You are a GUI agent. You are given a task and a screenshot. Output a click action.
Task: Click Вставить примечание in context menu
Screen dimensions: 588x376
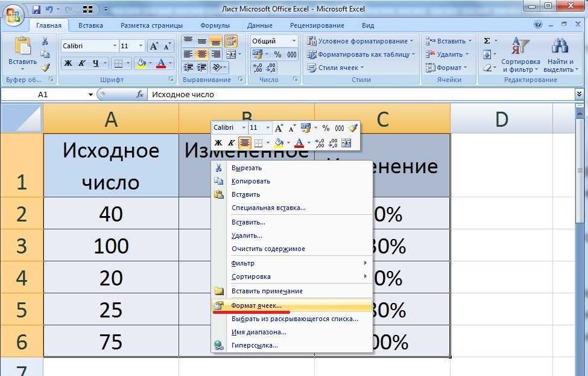coord(292,291)
